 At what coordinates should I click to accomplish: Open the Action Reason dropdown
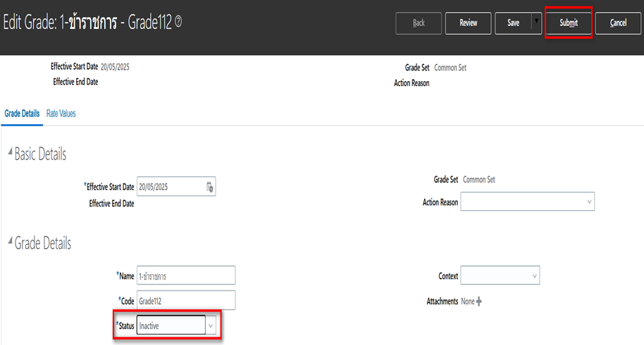pos(589,202)
